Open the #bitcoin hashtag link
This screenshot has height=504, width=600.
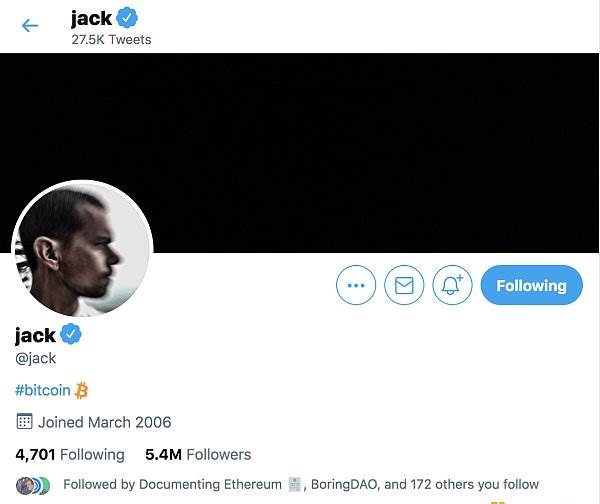43,390
